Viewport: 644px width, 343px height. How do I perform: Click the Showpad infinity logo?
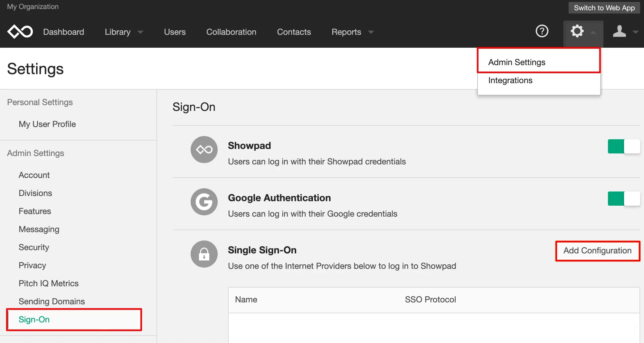coord(20,32)
